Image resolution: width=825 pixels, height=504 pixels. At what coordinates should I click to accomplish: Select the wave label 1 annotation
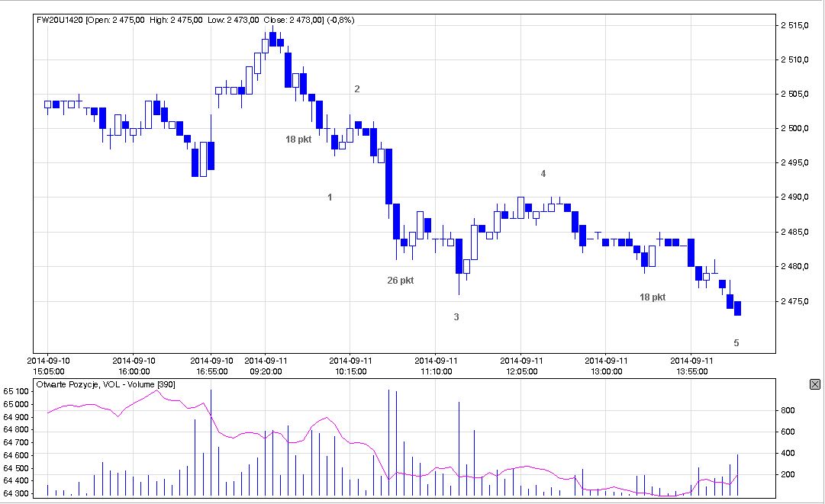click(330, 197)
